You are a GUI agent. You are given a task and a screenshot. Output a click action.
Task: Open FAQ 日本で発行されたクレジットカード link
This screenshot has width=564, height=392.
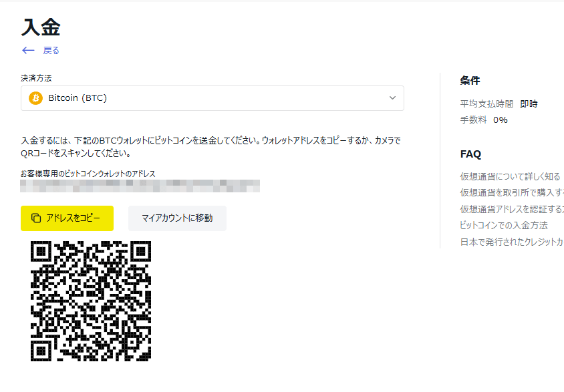point(512,242)
